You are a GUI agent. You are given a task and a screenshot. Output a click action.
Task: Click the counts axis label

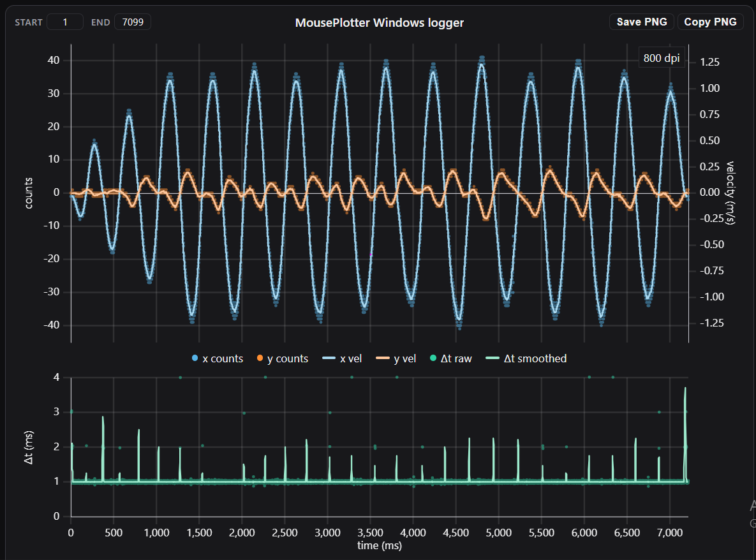click(x=29, y=193)
